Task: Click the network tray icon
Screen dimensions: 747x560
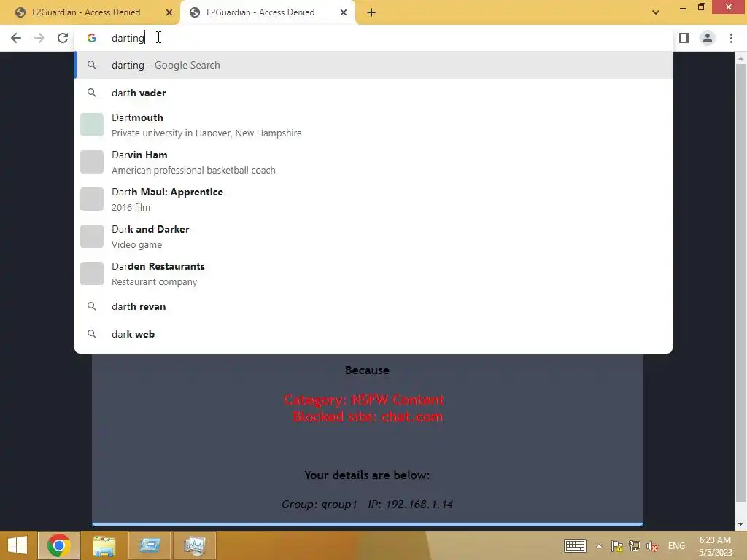Action: pyautogui.click(x=635, y=546)
